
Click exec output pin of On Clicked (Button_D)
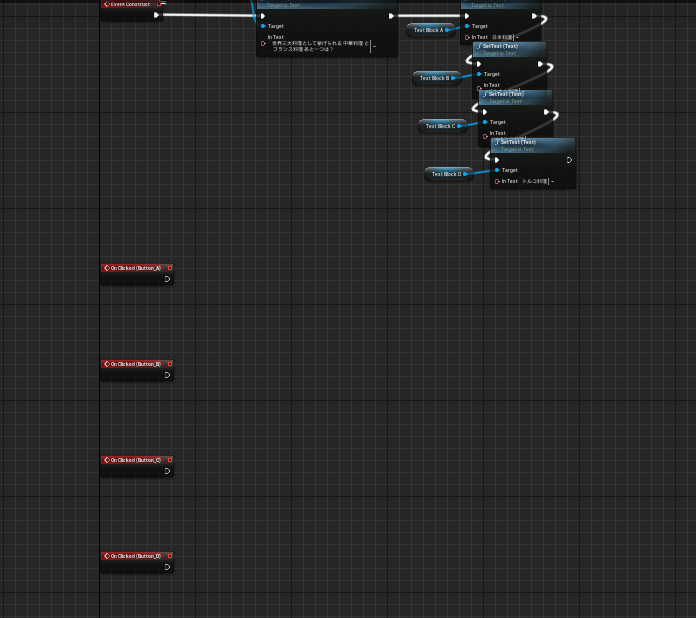[x=167, y=567]
